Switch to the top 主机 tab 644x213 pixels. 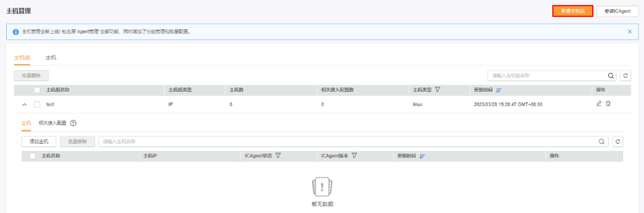click(51, 58)
